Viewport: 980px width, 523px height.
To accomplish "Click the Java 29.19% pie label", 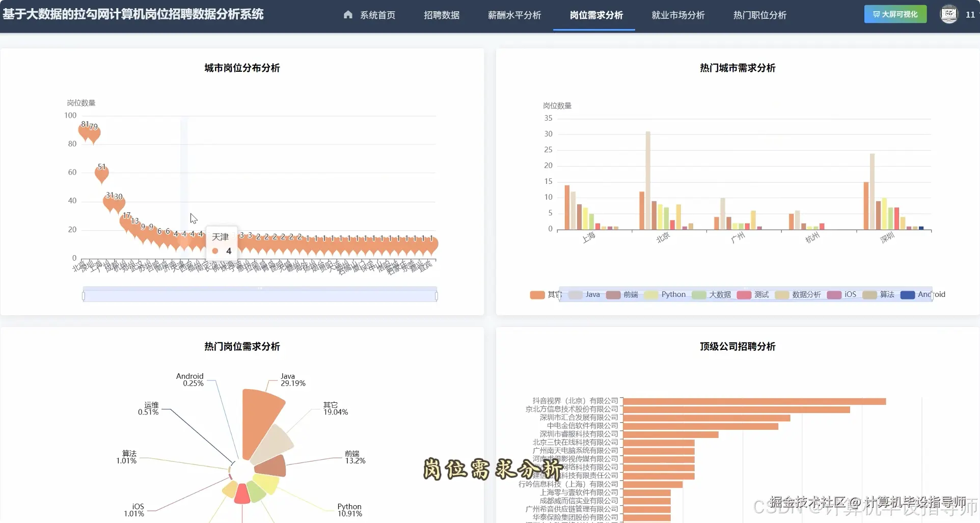I will (293, 380).
